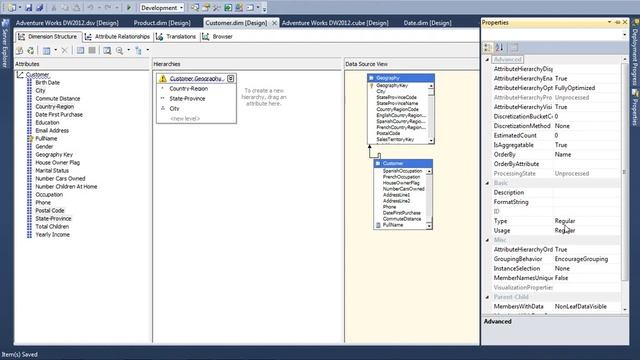The image size is (640, 360).
Task: Open the Server Explorer side tab
Action: [x=5, y=44]
